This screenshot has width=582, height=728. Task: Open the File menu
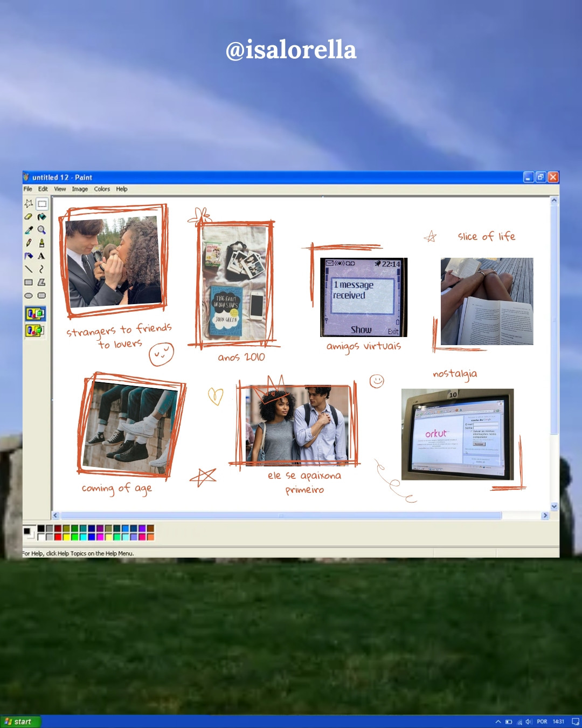pyautogui.click(x=27, y=189)
